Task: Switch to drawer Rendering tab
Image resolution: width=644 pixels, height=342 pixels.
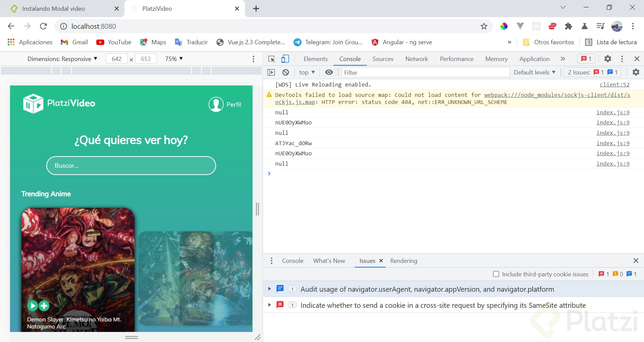Action: (404, 261)
